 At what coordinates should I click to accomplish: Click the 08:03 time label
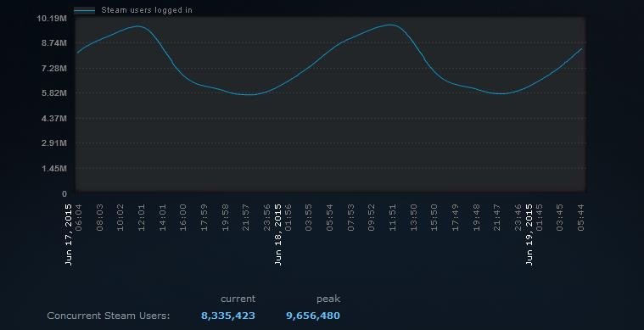point(100,217)
